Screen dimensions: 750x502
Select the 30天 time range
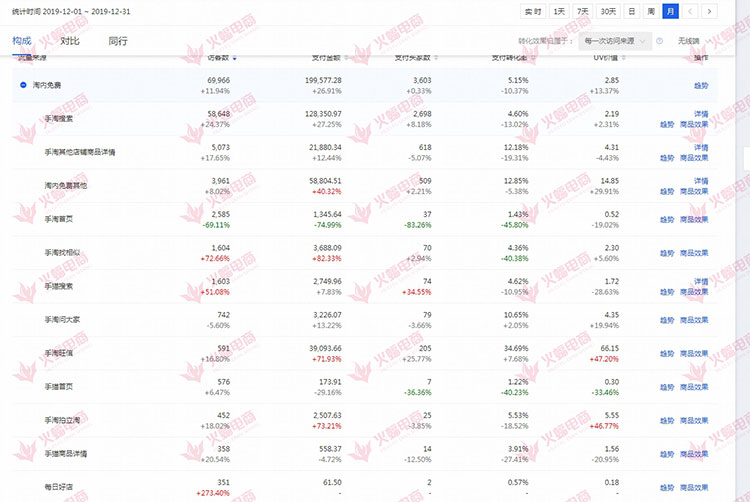[x=608, y=11]
